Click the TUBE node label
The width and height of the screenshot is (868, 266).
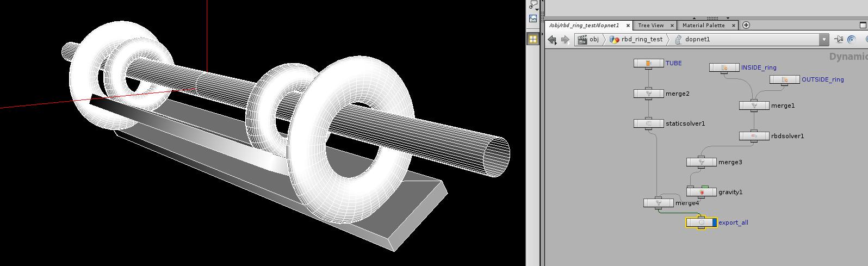673,64
